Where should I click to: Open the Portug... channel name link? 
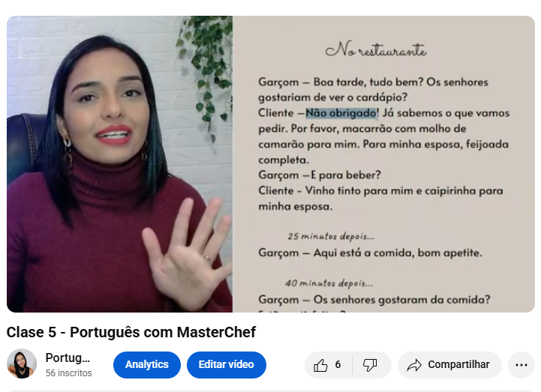coord(68,358)
